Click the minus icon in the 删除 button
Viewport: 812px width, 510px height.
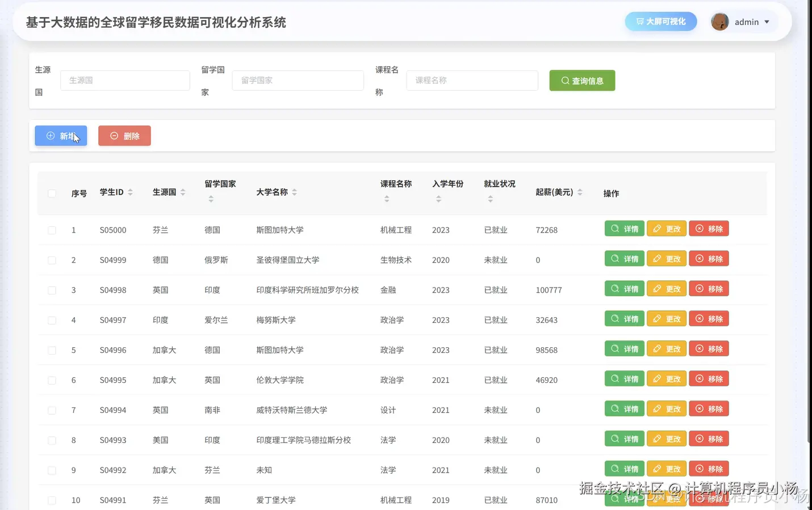(x=114, y=136)
